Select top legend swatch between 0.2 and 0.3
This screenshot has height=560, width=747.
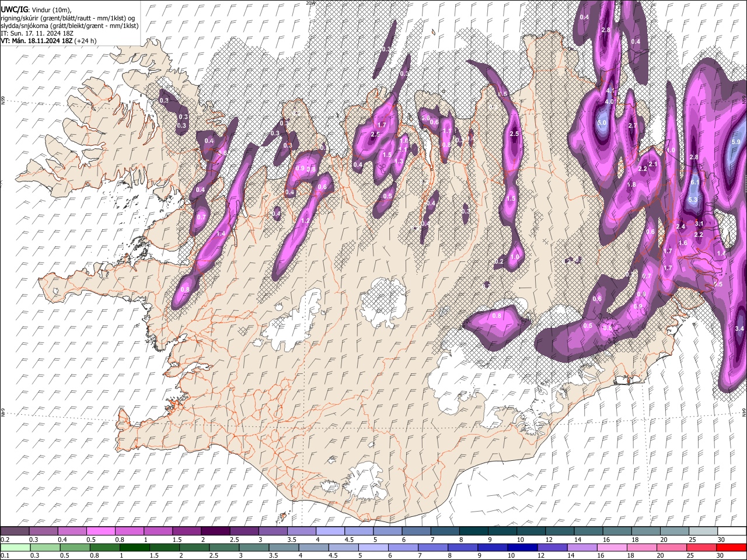15,531
